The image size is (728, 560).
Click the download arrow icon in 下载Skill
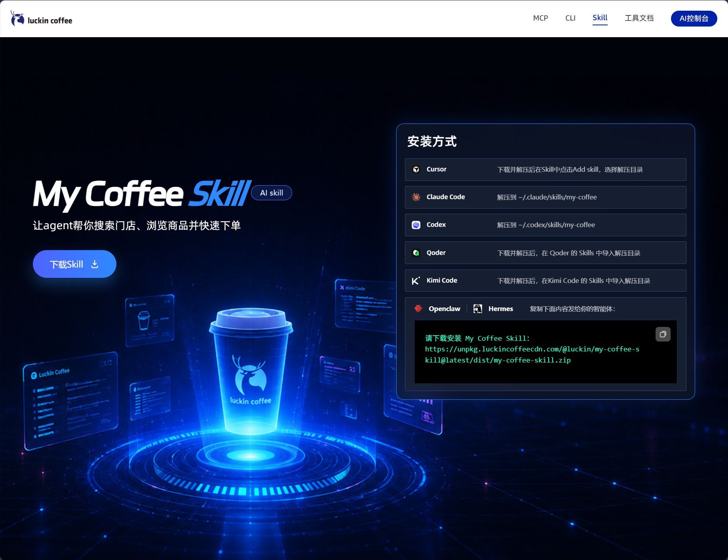95,264
